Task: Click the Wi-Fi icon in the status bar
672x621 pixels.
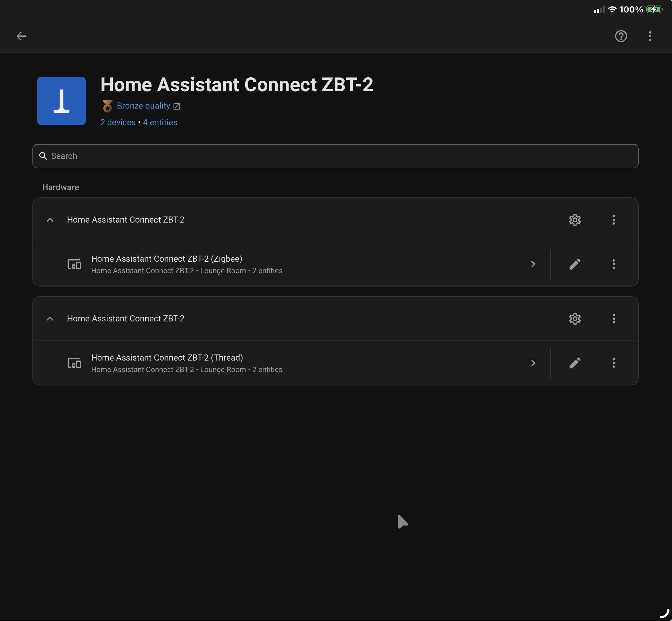Action: (612, 9)
